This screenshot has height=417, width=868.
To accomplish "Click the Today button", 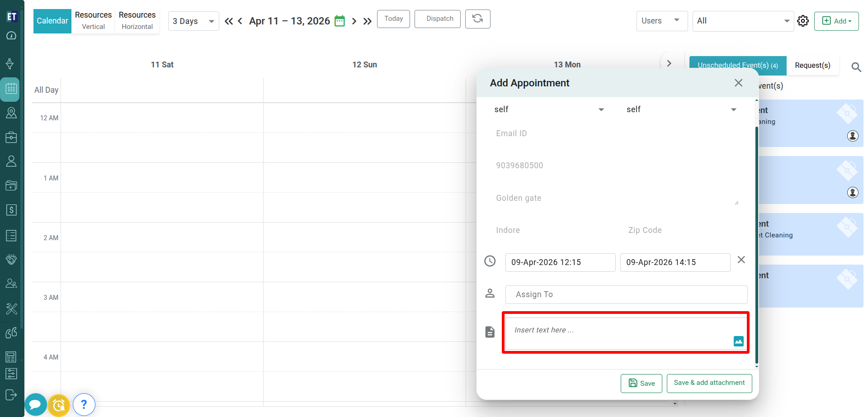I will point(393,19).
